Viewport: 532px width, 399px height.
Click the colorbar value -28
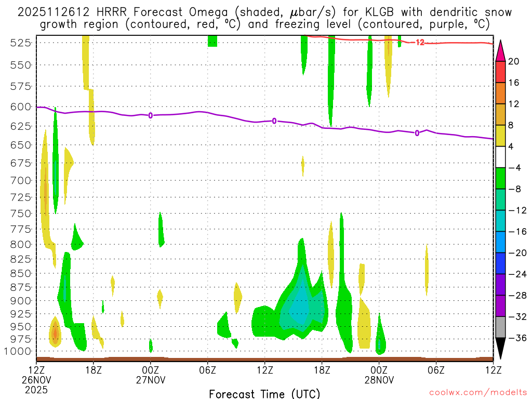click(x=517, y=296)
